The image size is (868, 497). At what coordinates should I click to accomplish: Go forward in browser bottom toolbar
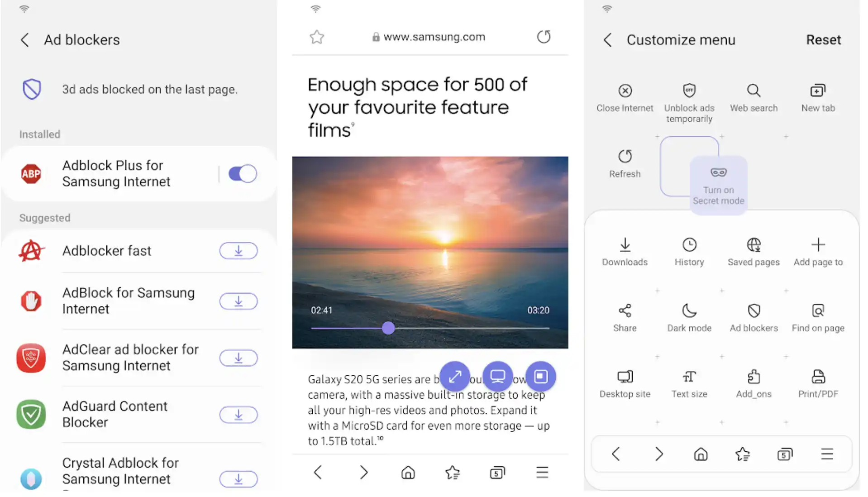[363, 473]
